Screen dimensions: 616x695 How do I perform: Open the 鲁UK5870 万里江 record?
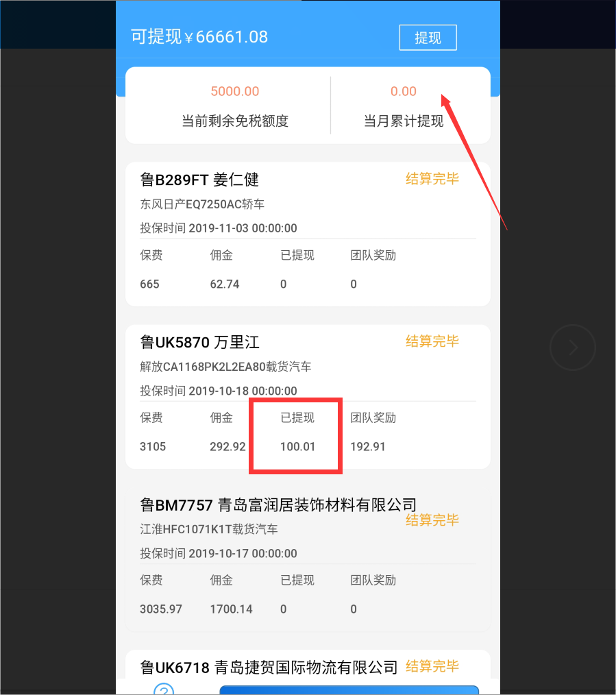pos(308,397)
